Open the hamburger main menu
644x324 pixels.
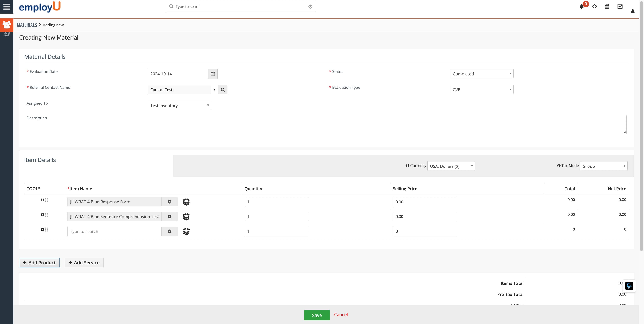pyautogui.click(x=7, y=7)
